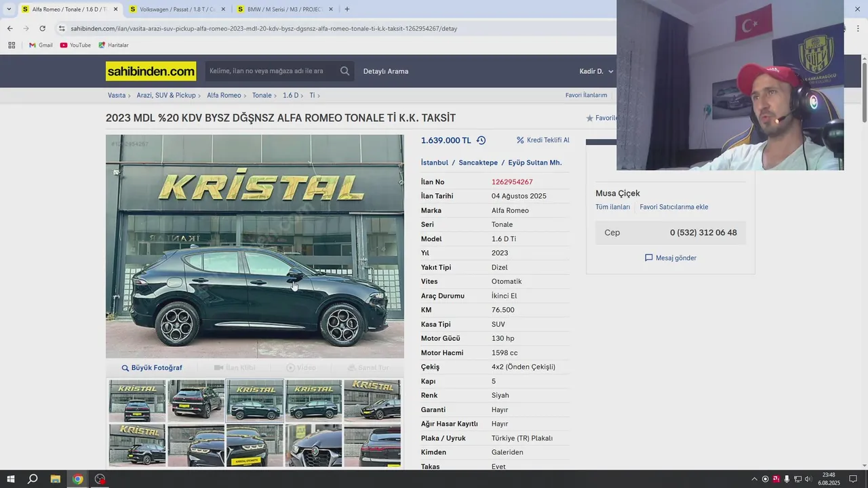
Task: Click Sancaktepe location link
Action: pyautogui.click(x=478, y=163)
